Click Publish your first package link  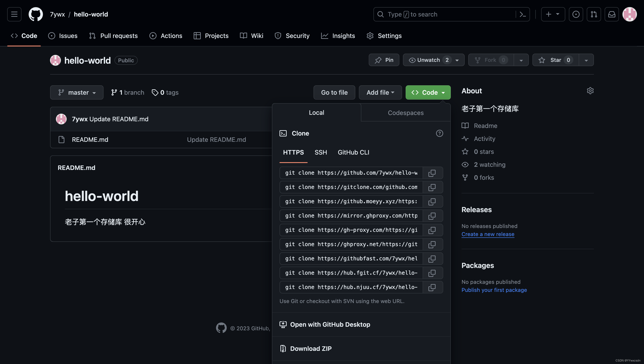click(494, 290)
